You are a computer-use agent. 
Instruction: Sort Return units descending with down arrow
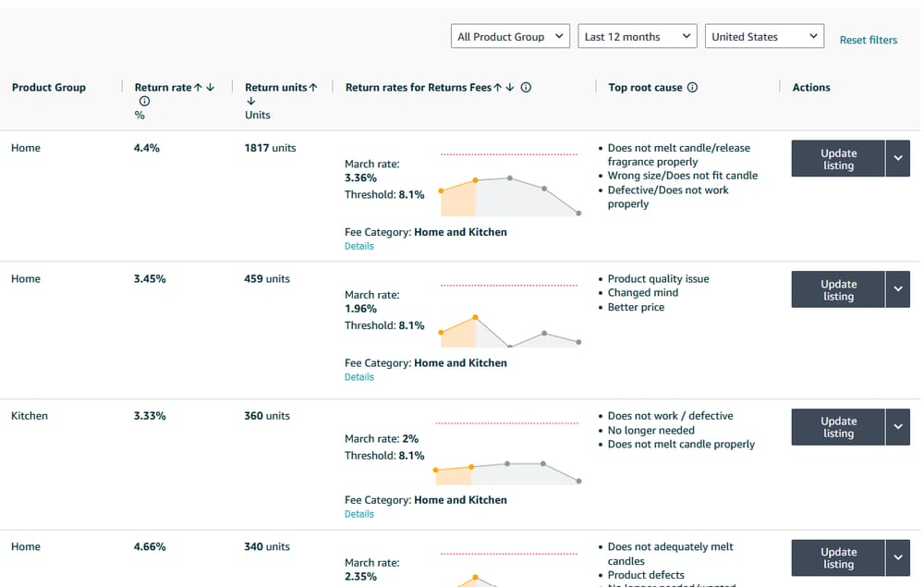point(251,102)
